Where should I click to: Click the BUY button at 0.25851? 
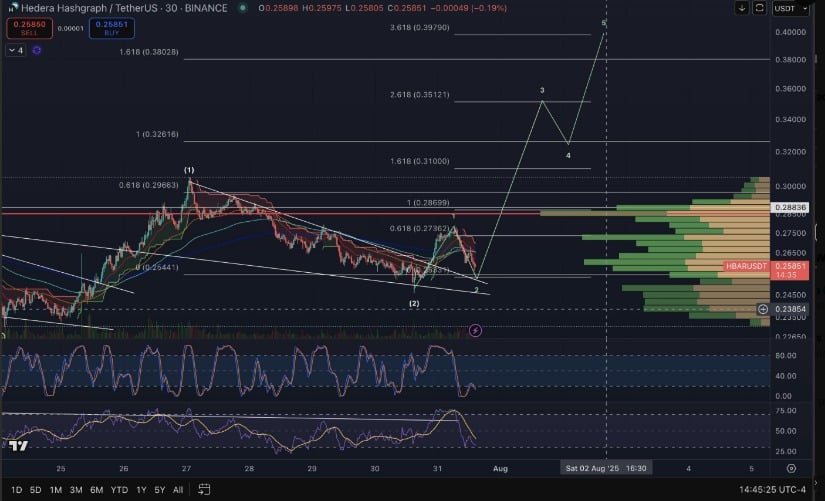click(112, 28)
